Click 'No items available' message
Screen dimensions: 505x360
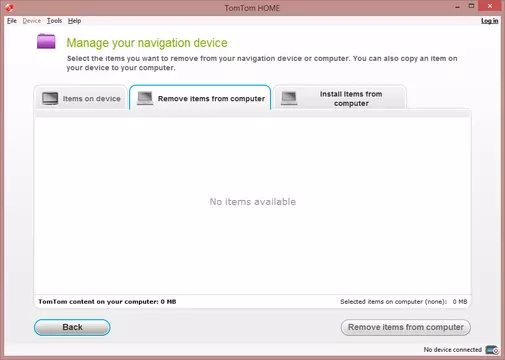pyautogui.click(x=253, y=202)
